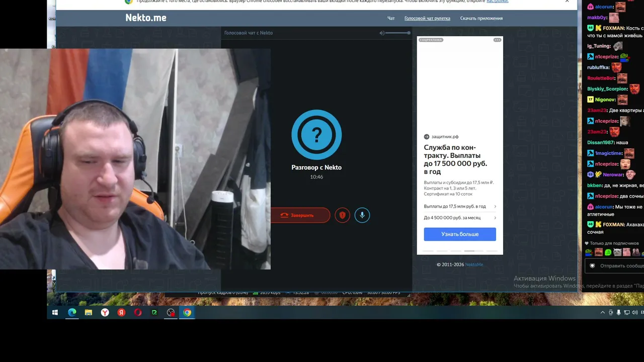The width and height of the screenshot is (644, 362).
Task: Click the ad headline Служба по контракту
Action: pyautogui.click(x=455, y=159)
